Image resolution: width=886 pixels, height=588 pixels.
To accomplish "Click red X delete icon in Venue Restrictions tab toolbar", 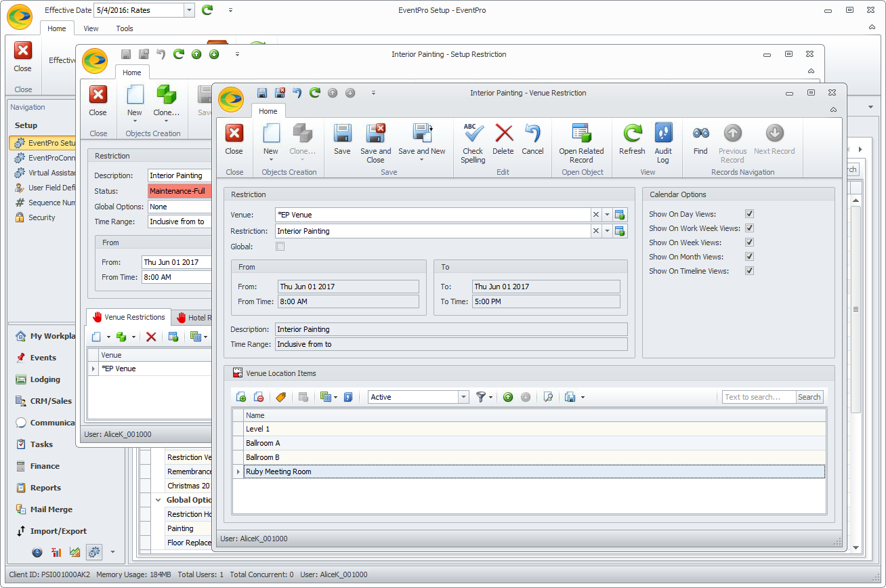I will [151, 337].
